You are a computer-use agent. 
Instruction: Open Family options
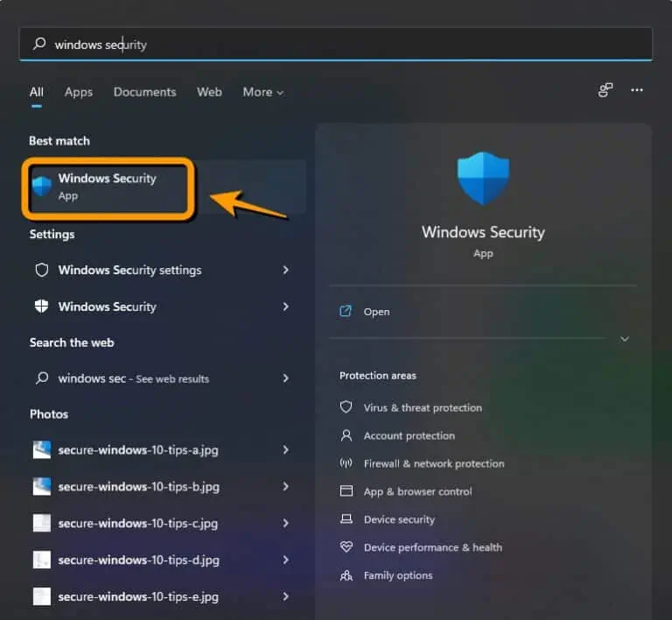pos(398,575)
